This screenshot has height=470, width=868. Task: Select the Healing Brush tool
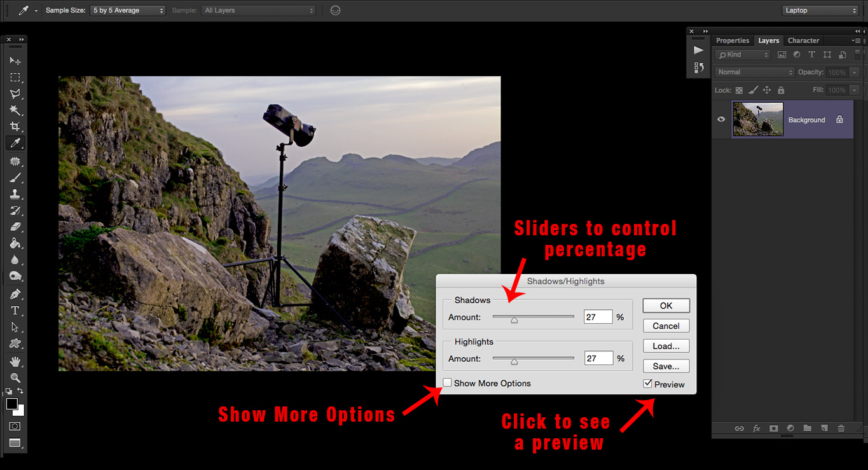15,162
